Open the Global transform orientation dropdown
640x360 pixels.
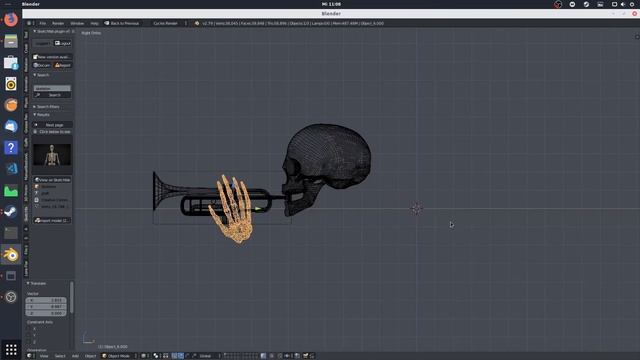point(209,356)
